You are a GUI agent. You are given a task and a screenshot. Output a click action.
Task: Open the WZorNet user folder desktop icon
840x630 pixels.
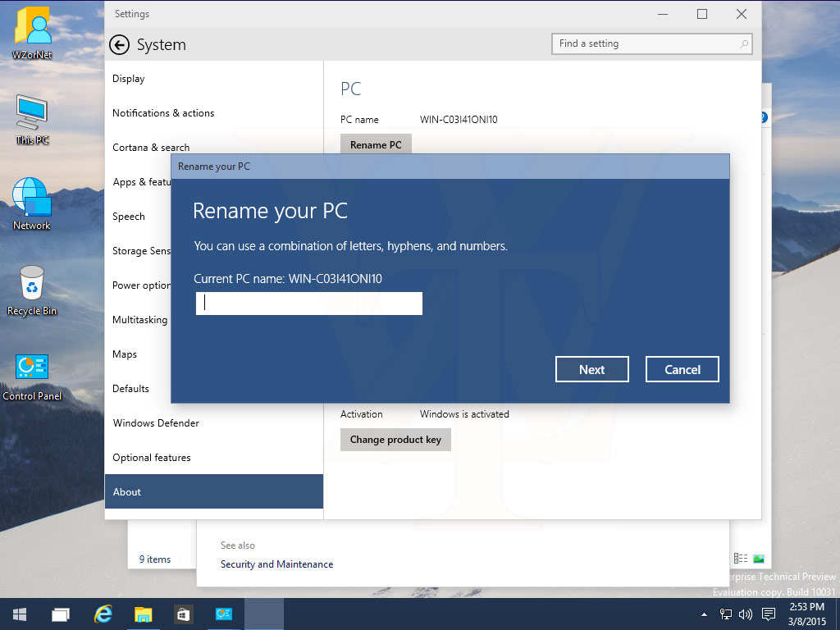pos(32,32)
